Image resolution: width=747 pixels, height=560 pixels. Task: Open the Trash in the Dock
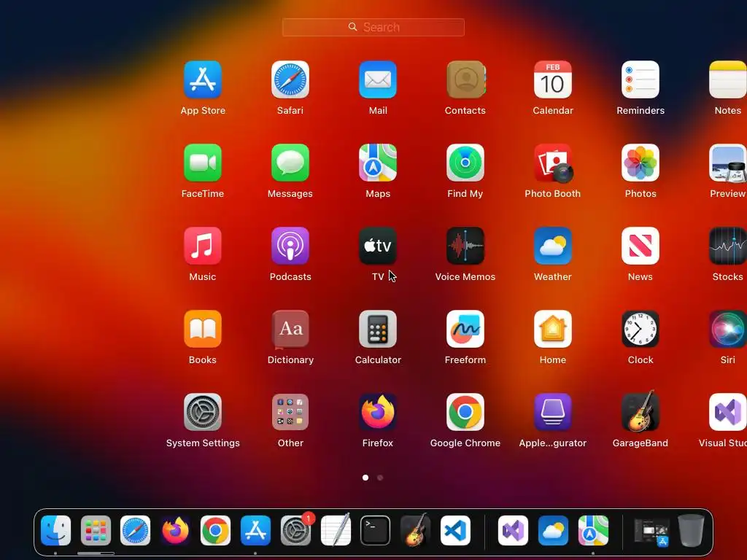click(691, 530)
